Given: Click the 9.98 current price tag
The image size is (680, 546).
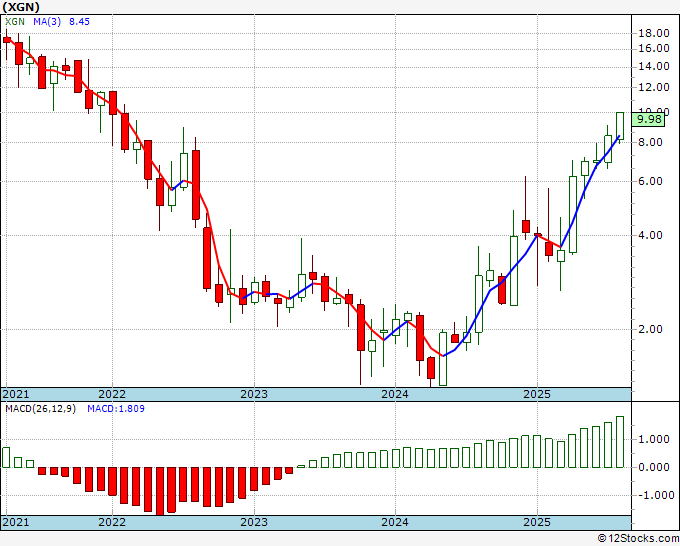Looking at the screenshot, I should click(648, 119).
